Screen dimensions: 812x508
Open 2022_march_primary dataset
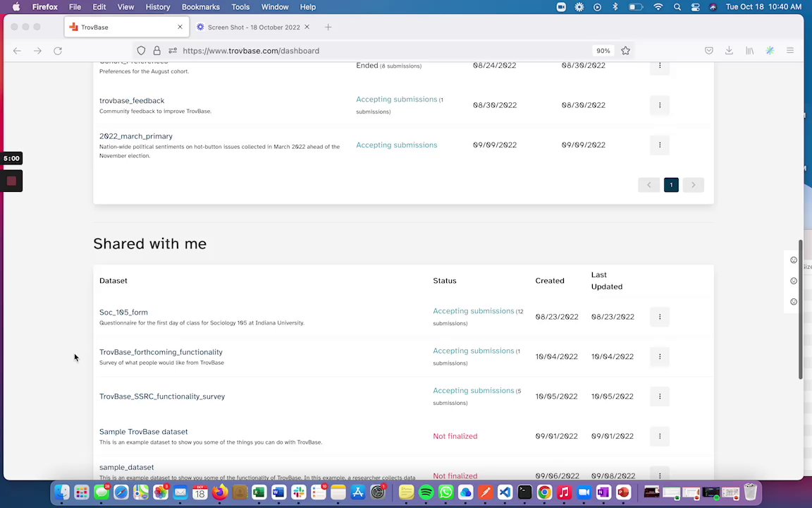pyautogui.click(x=135, y=136)
